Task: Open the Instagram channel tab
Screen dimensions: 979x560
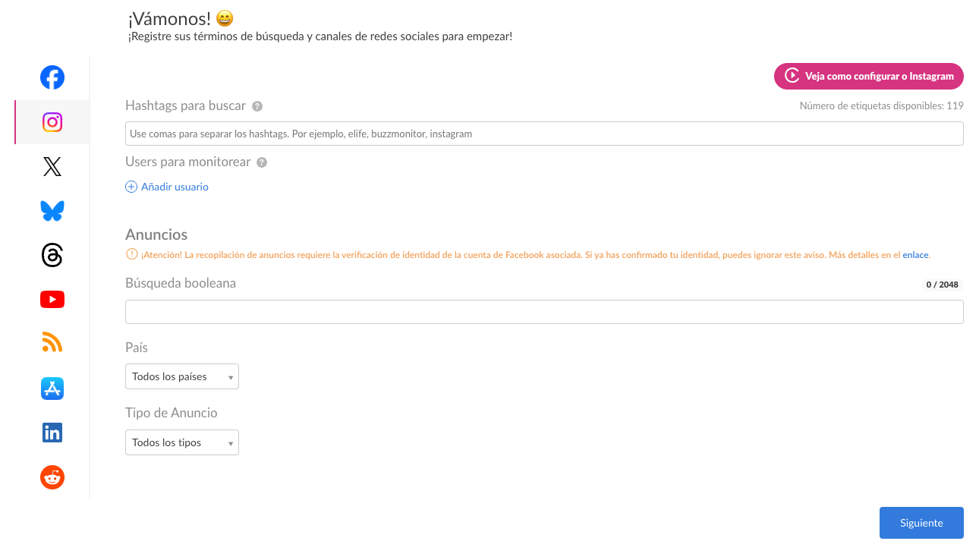Action: pyautogui.click(x=52, y=122)
